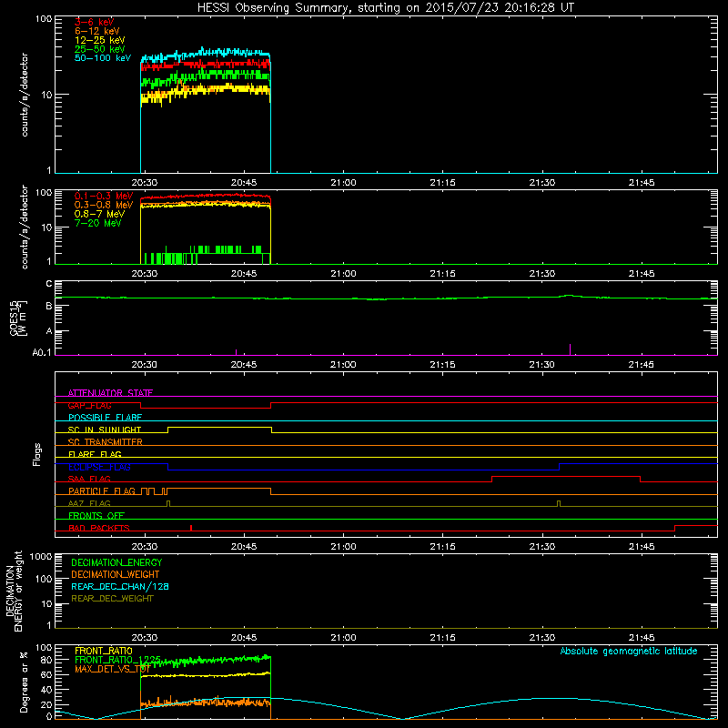The width and height of the screenshot is (728, 728).
Task: Pick the SC_TRANSMITTER flag label
Action: point(105,442)
